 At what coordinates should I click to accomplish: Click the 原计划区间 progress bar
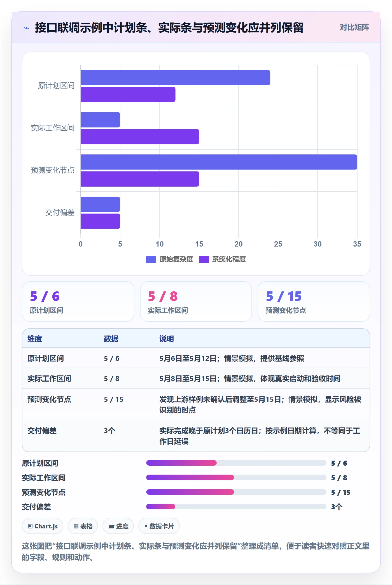pos(236,463)
